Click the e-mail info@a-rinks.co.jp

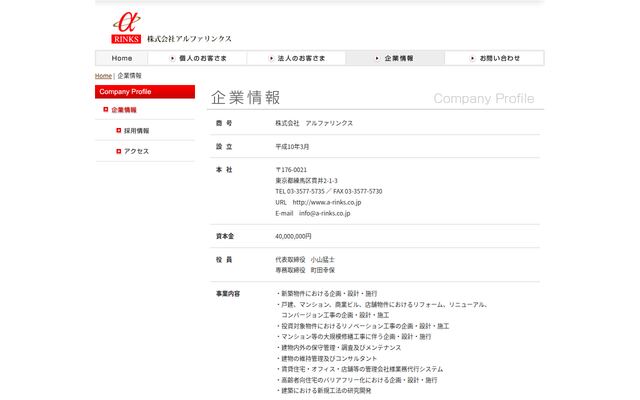[324, 213]
